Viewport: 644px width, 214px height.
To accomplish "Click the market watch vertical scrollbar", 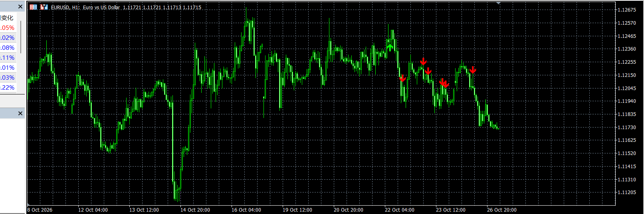I will click(21, 38).
